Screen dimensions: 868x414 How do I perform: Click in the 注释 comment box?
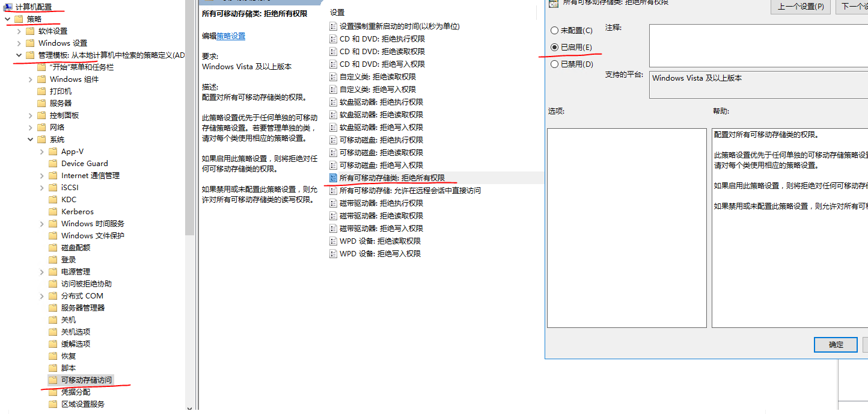tap(759, 45)
